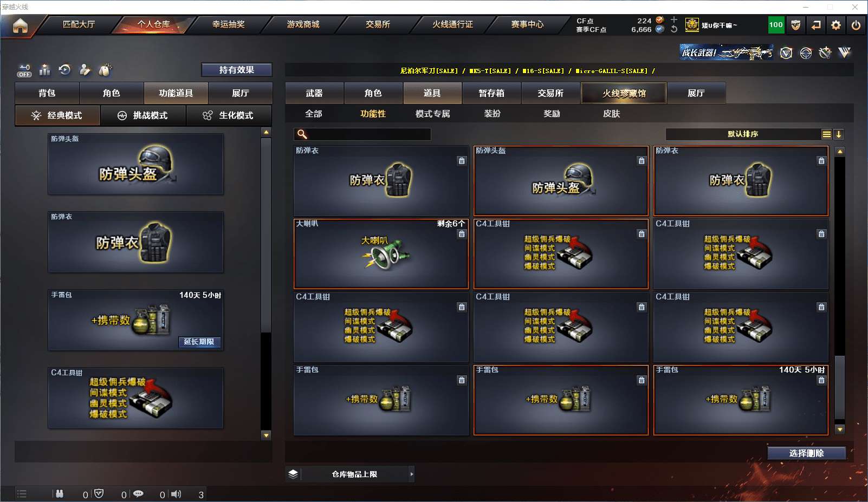Click the orange return arrow icon
The height and width of the screenshot is (502, 868).
pos(816,25)
